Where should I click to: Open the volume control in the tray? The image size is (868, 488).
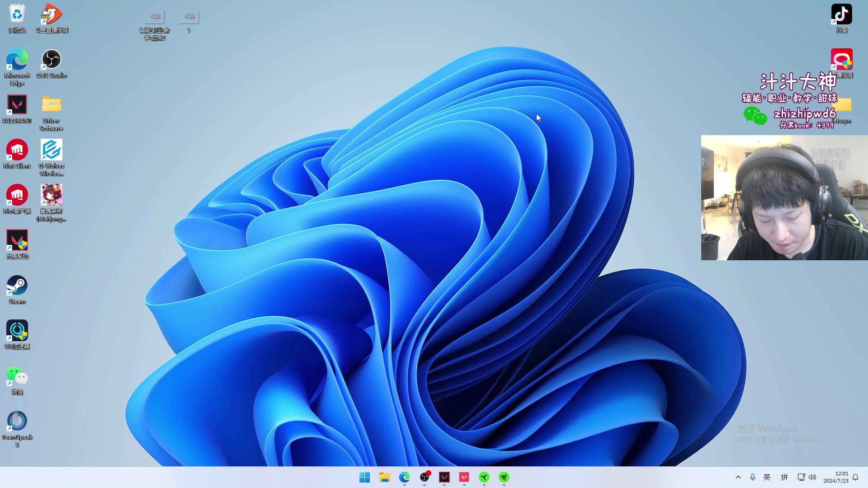tap(812, 477)
